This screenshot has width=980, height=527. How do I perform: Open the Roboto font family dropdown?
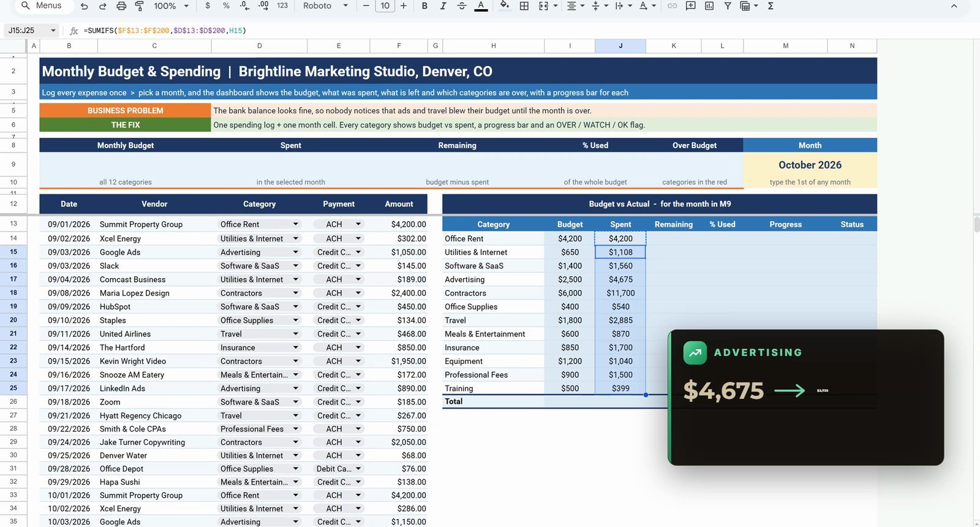[x=325, y=6]
